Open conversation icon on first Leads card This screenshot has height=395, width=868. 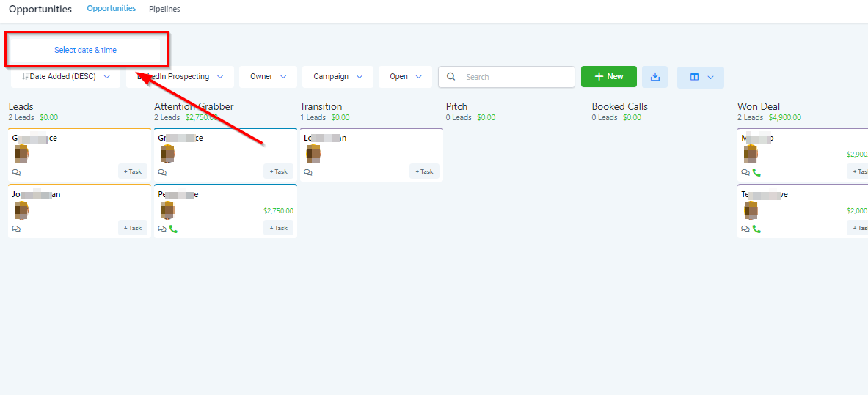pos(16,172)
